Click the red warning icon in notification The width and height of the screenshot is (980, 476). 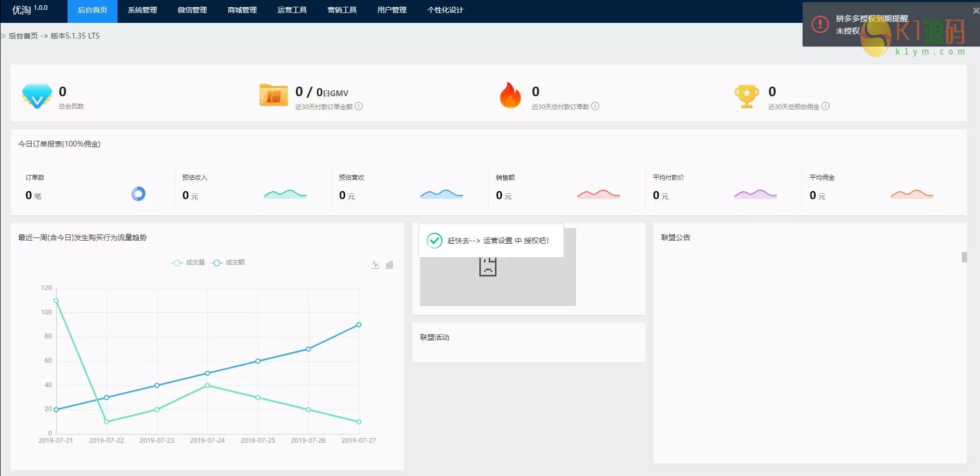point(820,24)
